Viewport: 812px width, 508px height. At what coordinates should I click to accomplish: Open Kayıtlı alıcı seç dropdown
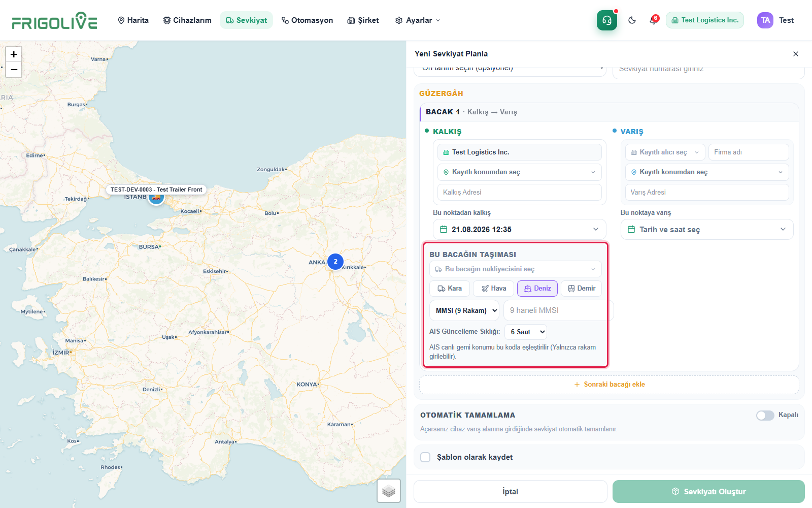pyautogui.click(x=665, y=152)
